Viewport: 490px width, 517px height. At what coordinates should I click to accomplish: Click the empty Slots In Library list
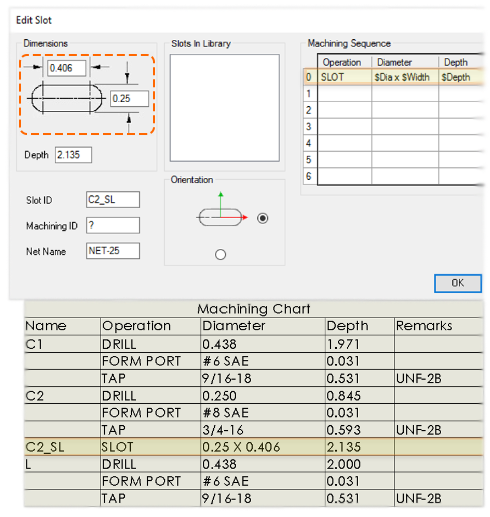click(225, 108)
